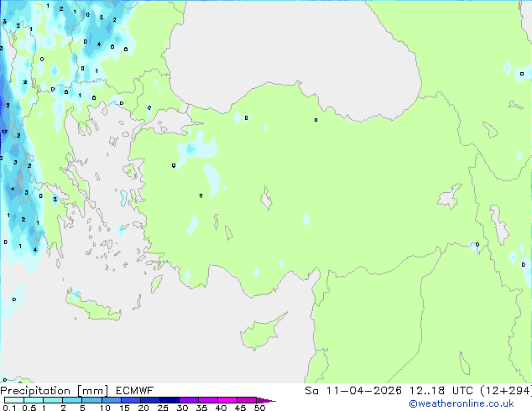The image size is (532, 411).
Task: Select the 30–35 mm purple legend box
Action: [x=188, y=400]
